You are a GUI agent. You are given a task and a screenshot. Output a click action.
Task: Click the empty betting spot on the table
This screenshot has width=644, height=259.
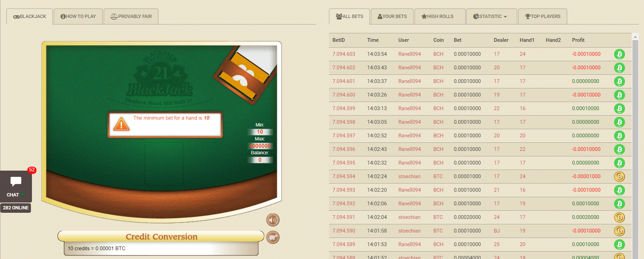coord(164,163)
